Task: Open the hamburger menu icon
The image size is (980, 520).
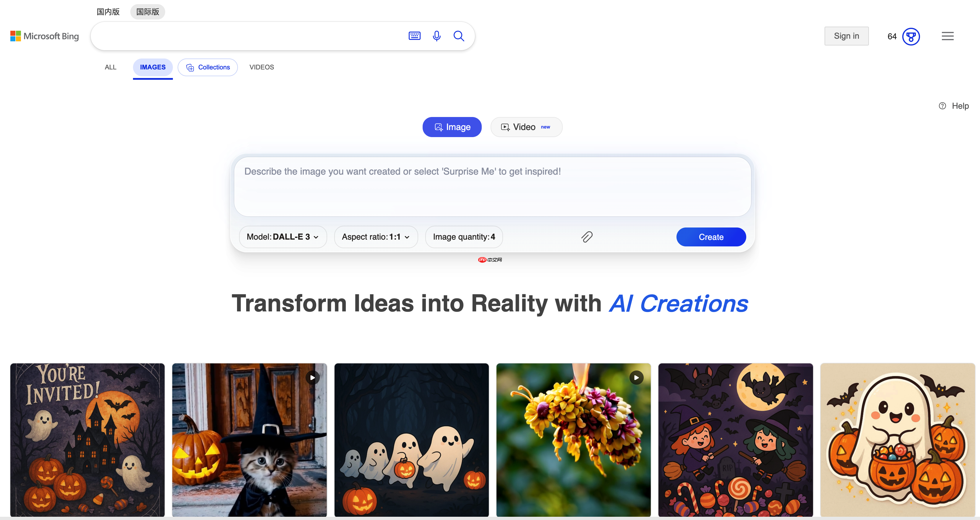Action: (947, 36)
